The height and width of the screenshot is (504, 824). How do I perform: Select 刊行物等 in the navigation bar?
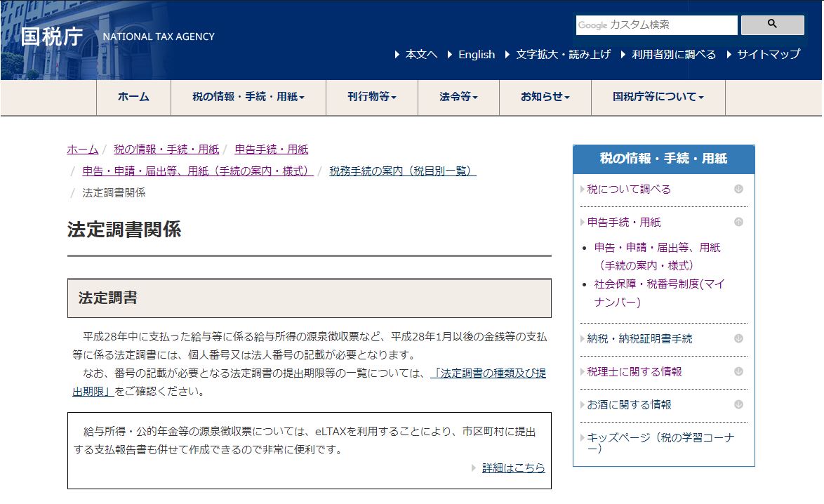pyautogui.click(x=371, y=98)
